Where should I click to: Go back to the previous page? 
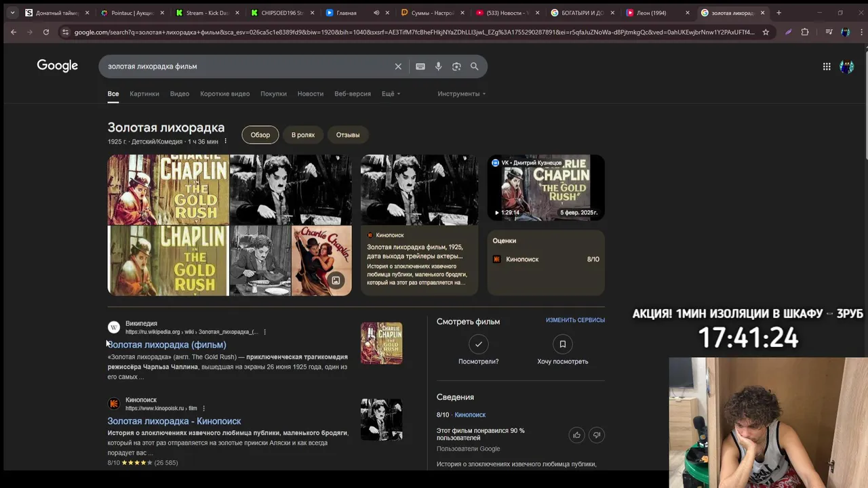click(14, 32)
